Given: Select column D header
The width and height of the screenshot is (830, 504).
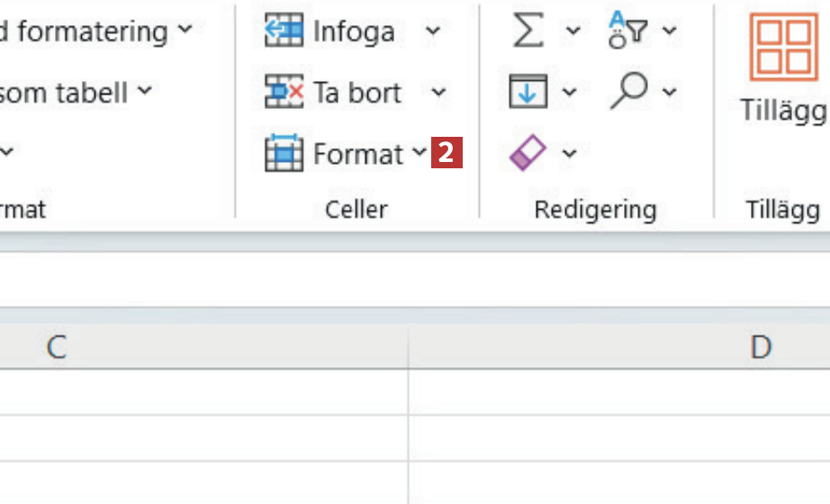Looking at the screenshot, I should (x=761, y=347).
